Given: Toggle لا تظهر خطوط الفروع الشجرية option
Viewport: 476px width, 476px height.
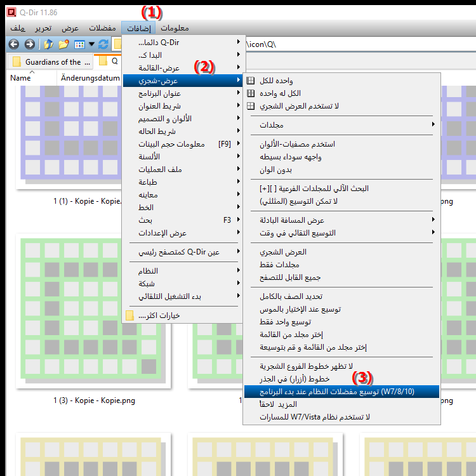Looking at the screenshot, I should 341,366.
